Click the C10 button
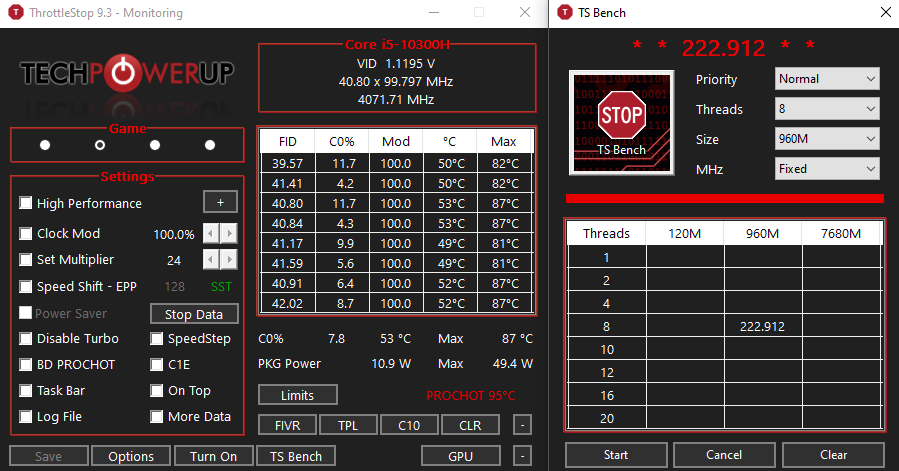 (409, 425)
